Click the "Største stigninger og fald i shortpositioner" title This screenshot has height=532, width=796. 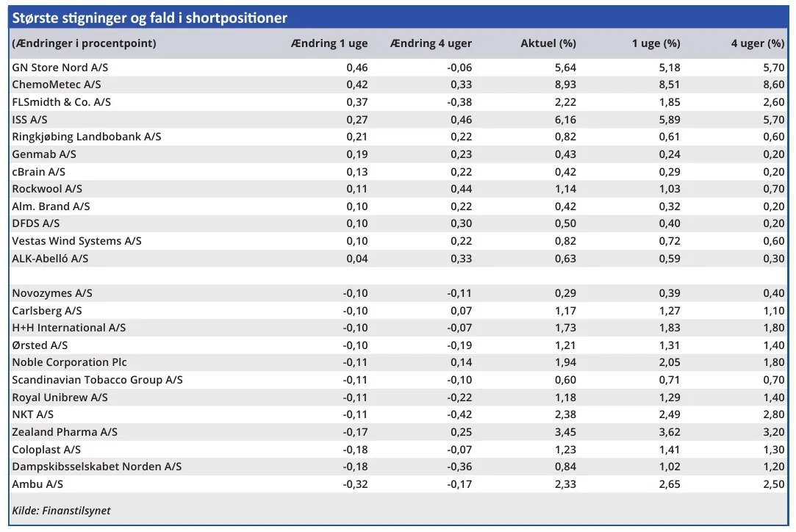150,18
